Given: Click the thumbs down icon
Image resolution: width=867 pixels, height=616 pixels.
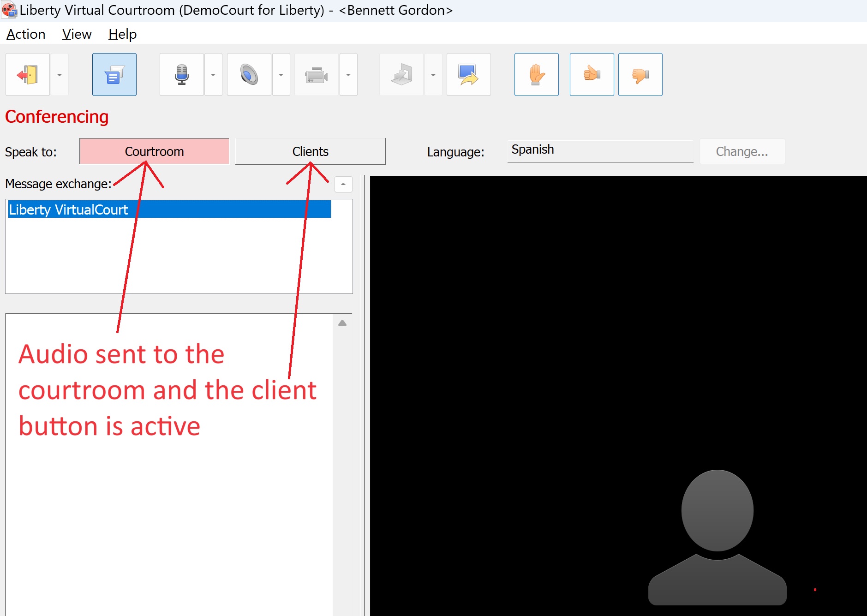Looking at the screenshot, I should [x=640, y=75].
